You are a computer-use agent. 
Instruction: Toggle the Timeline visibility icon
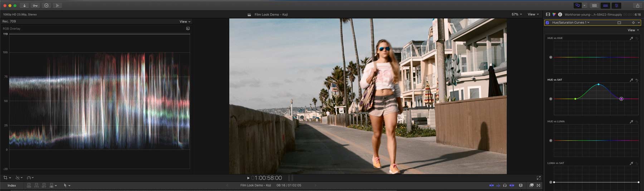click(x=605, y=6)
